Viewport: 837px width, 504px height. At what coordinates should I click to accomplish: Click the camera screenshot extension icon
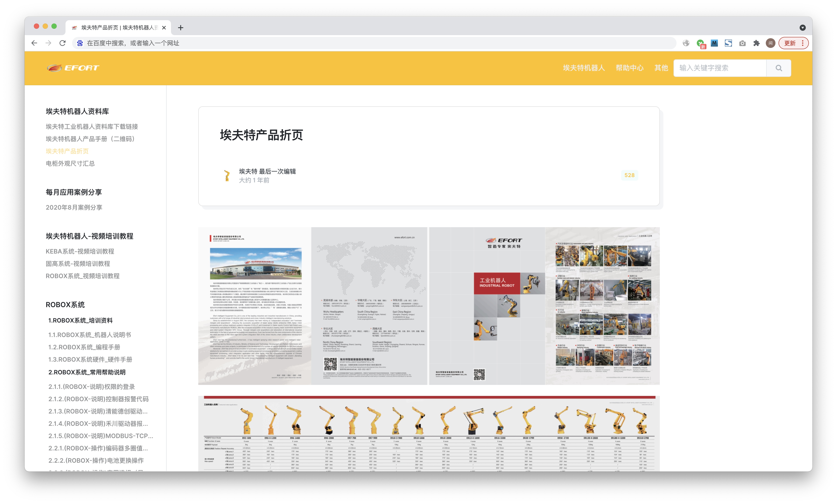pyautogui.click(x=742, y=43)
